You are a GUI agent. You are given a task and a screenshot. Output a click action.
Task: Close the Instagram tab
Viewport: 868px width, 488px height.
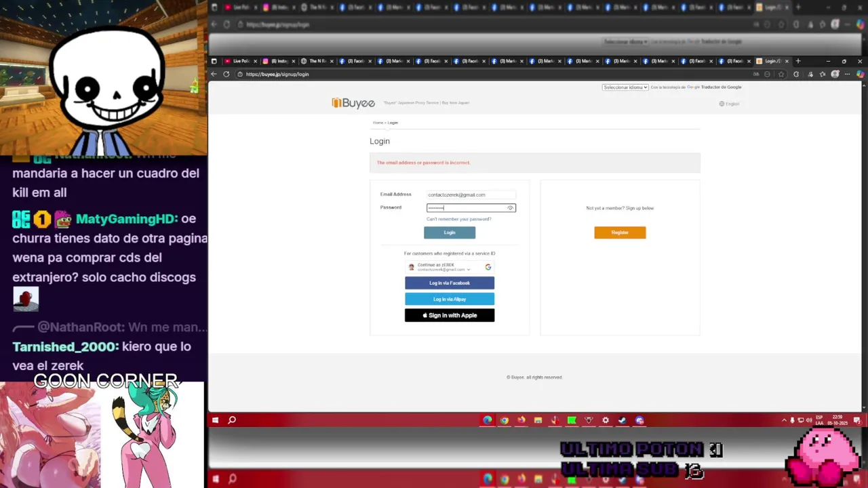pos(293,61)
